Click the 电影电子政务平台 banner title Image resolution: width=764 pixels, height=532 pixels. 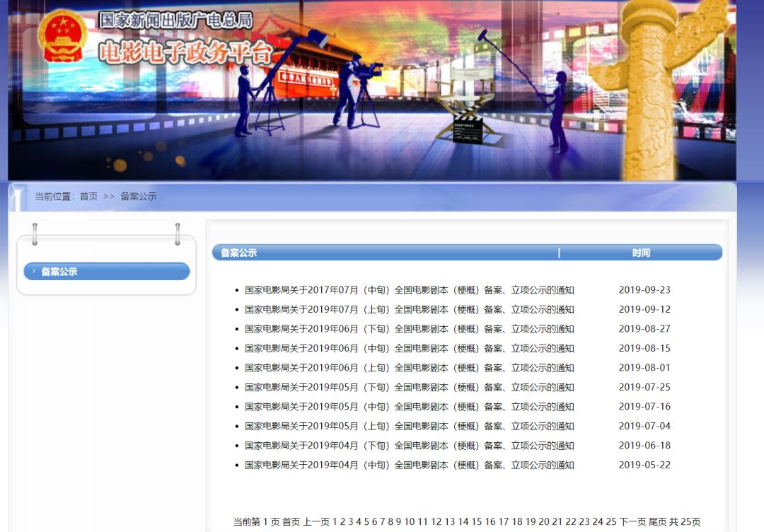click(x=185, y=52)
